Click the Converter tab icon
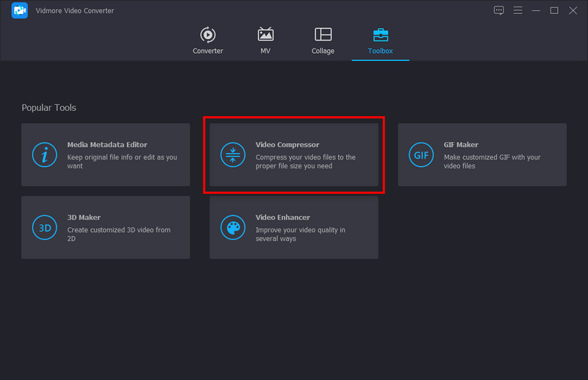This screenshot has width=588, height=380. pos(207,35)
